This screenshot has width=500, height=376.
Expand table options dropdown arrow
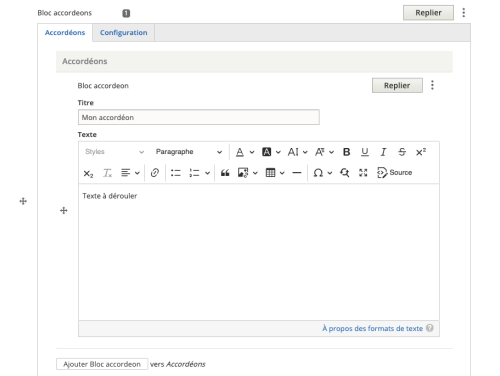coord(282,173)
